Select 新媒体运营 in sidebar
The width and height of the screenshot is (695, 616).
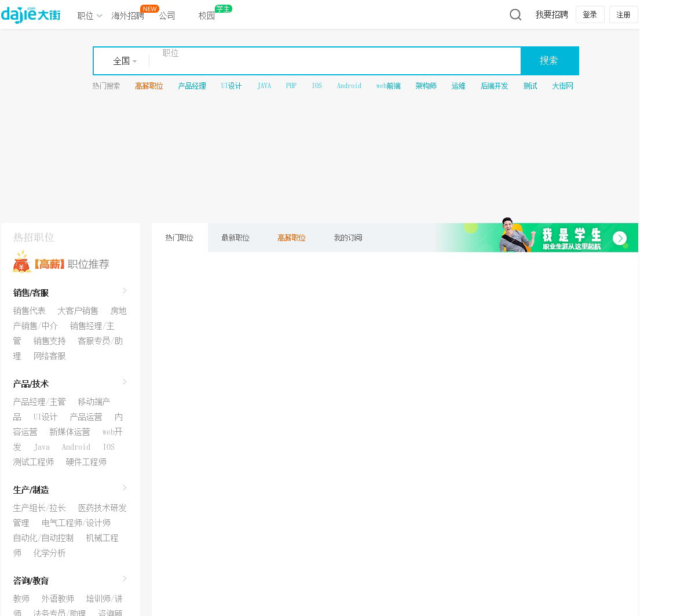[x=69, y=432]
